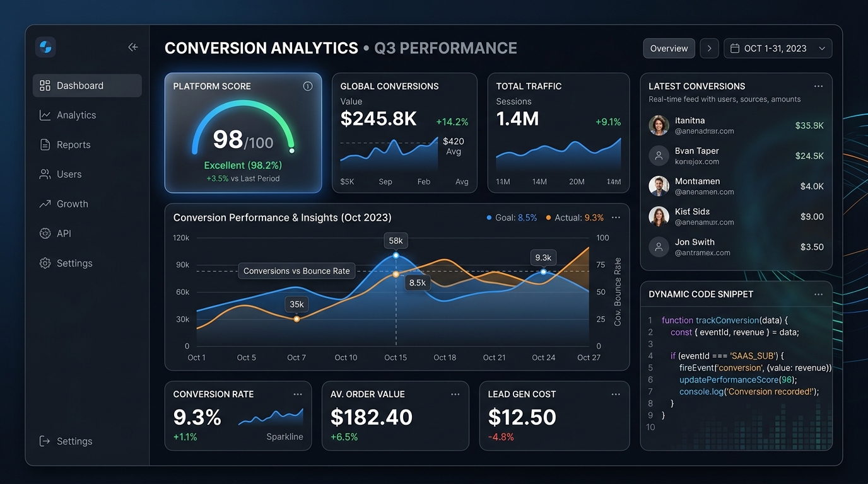Click the app logo in the sidebar
Image resolution: width=868 pixels, height=484 pixels.
pyautogui.click(x=45, y=47)
